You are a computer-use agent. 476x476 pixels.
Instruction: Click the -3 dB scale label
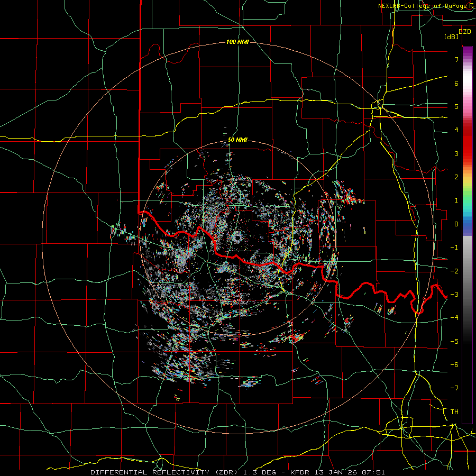tap(454, 295)
